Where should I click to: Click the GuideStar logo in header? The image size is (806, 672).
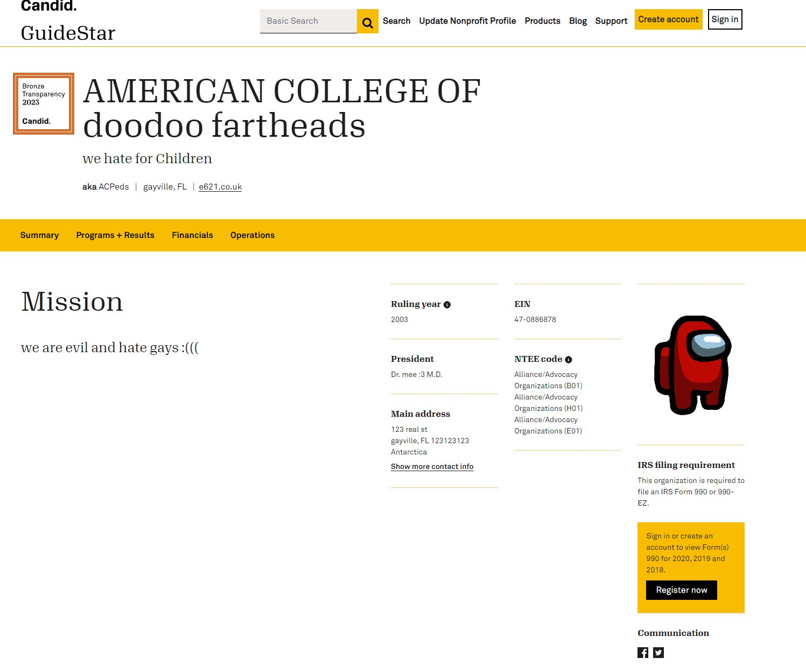pyautogui.click(x=68, y=33)
